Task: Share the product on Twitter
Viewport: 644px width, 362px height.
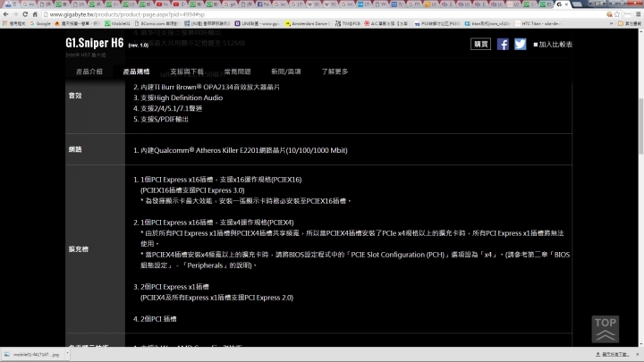Action: [x=520, y=44]
